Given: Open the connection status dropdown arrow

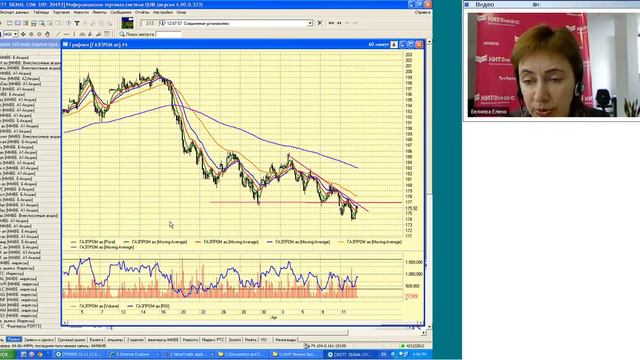Looking at the screenshot, I should (310, 23).
